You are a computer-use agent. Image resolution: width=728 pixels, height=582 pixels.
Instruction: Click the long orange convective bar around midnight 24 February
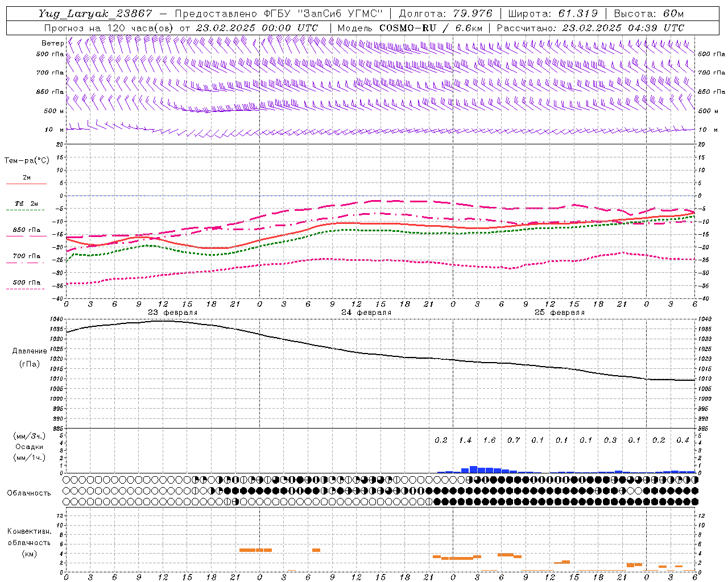point(255,550)
